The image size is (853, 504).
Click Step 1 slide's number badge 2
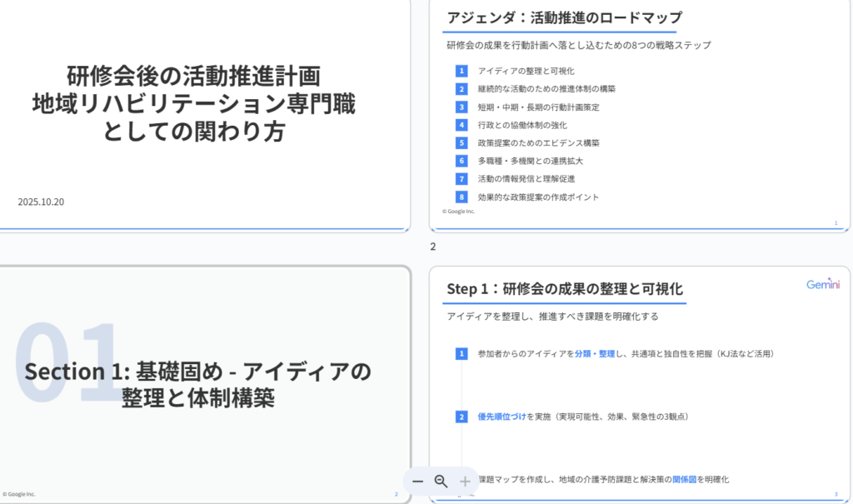click(x=461, y=417)
